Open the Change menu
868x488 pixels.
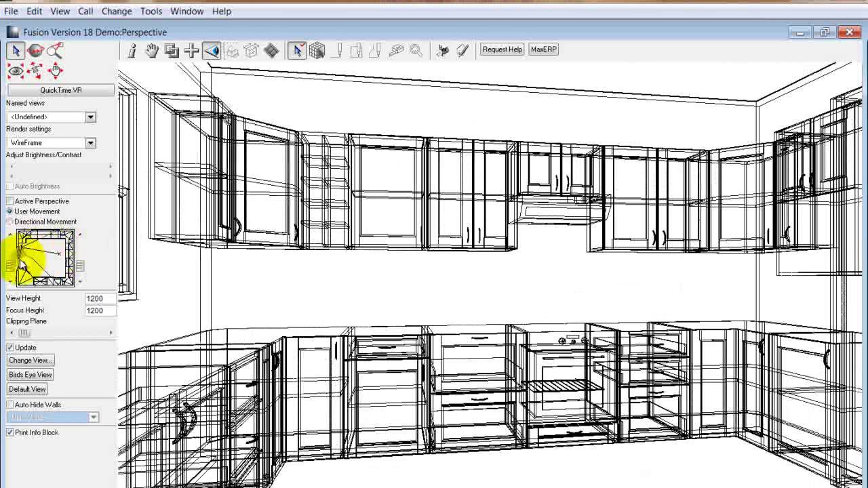pyautogui.click(x=117, y=12)
